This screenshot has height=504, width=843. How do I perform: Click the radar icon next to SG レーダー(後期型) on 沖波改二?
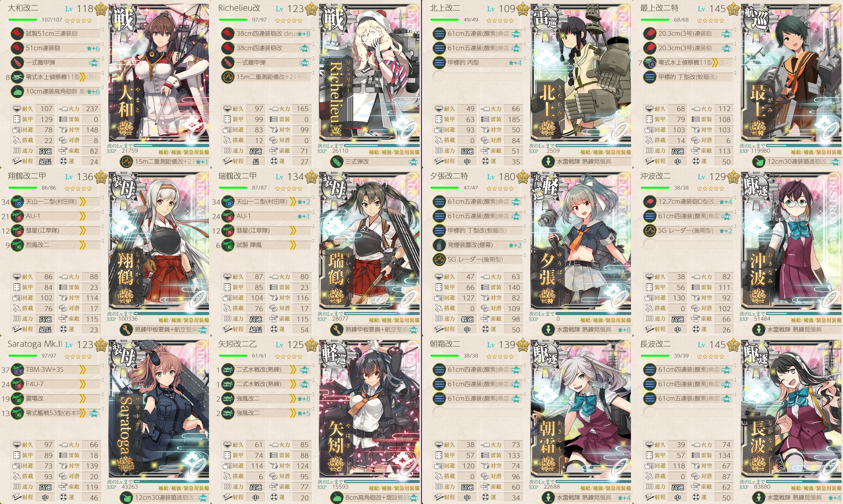(650, 230)
